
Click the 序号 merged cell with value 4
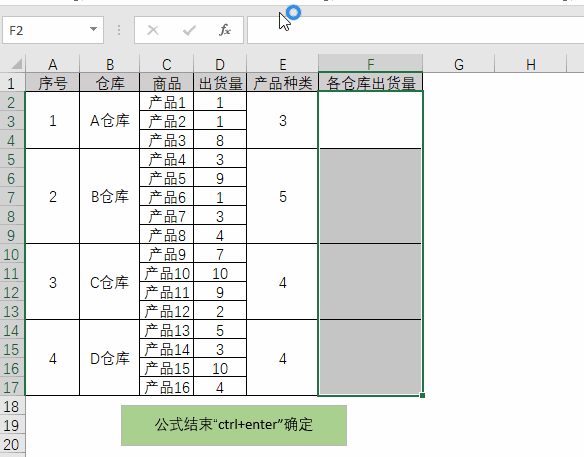tap(53, 358)
